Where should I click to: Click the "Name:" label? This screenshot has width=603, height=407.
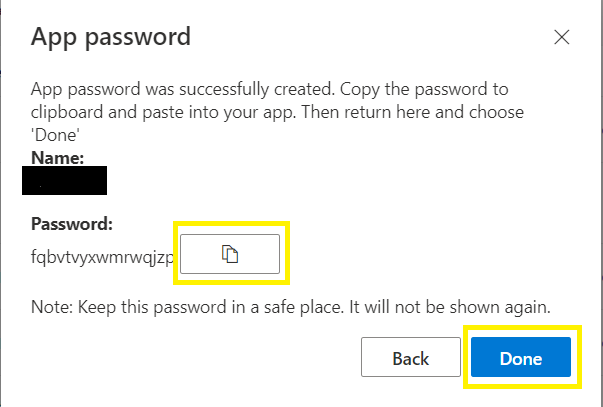[x=57, y=157]
